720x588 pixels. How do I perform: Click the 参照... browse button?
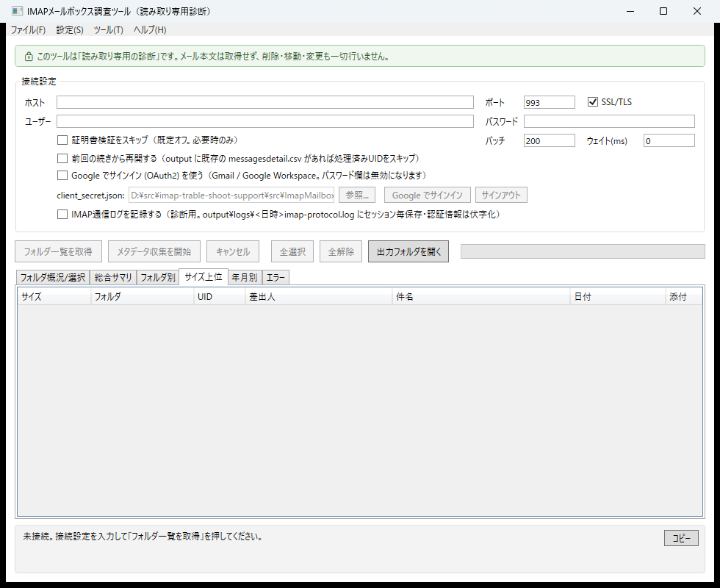357,196
